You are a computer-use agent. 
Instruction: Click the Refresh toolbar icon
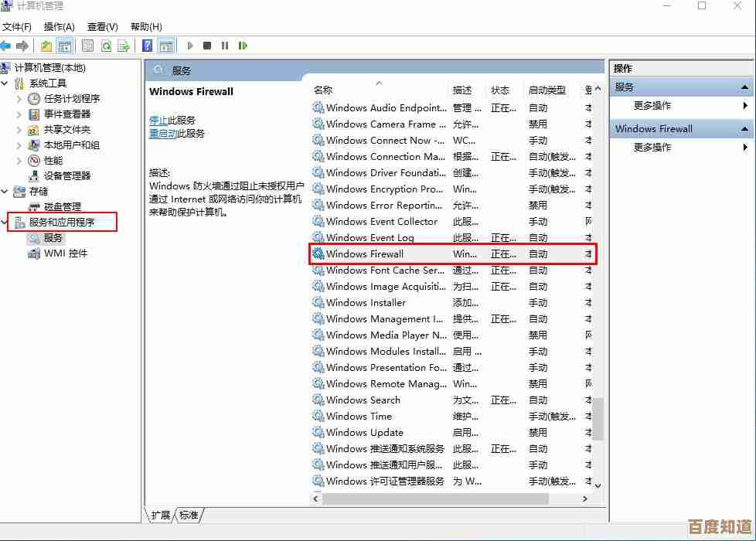coord(106,46)
